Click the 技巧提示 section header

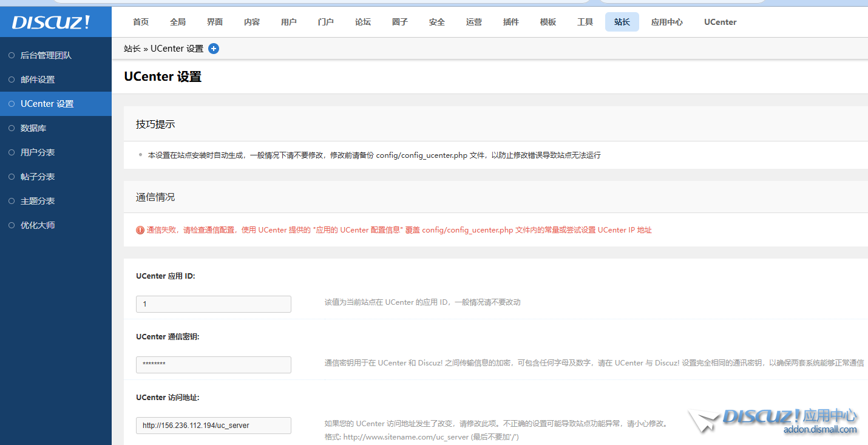[x=155, y=124]
